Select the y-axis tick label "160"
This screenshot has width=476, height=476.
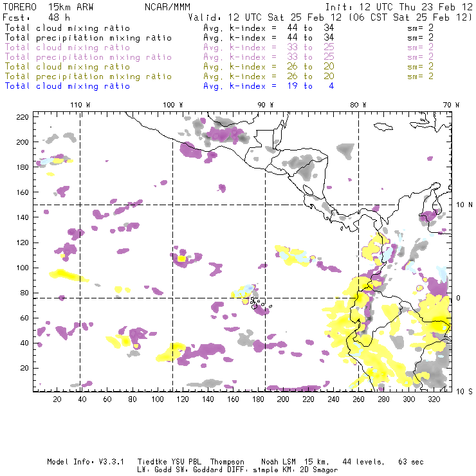click(x=23, y=192)
